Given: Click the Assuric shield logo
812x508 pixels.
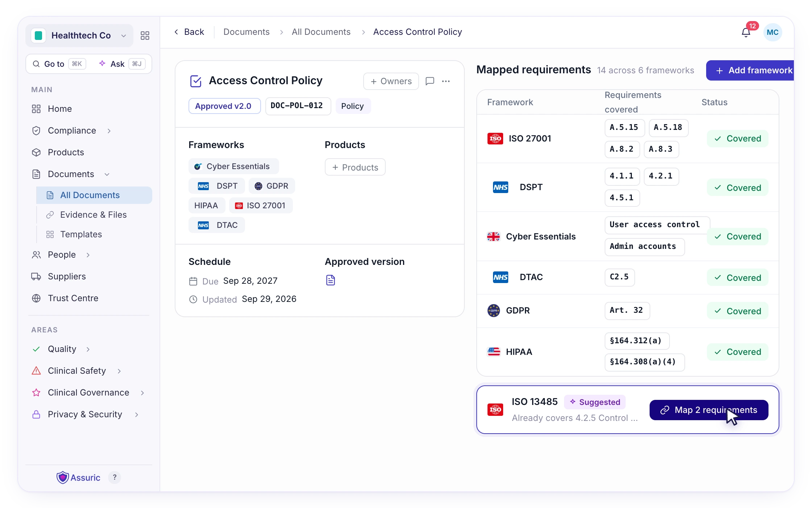Looking at the screenshot, I should [63, 478].
